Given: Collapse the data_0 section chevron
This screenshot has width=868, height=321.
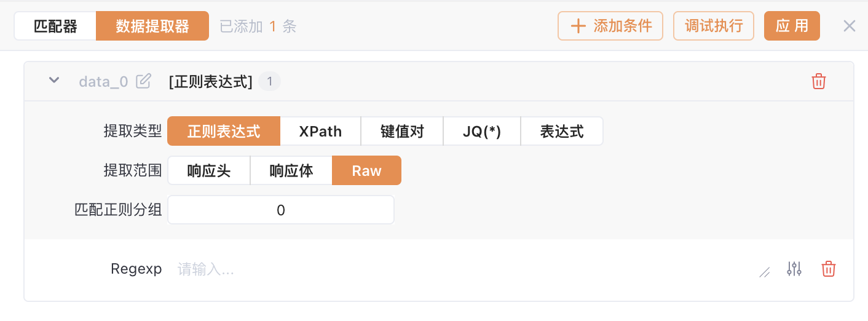Looking at the screenshot, I should pos(54,80).
